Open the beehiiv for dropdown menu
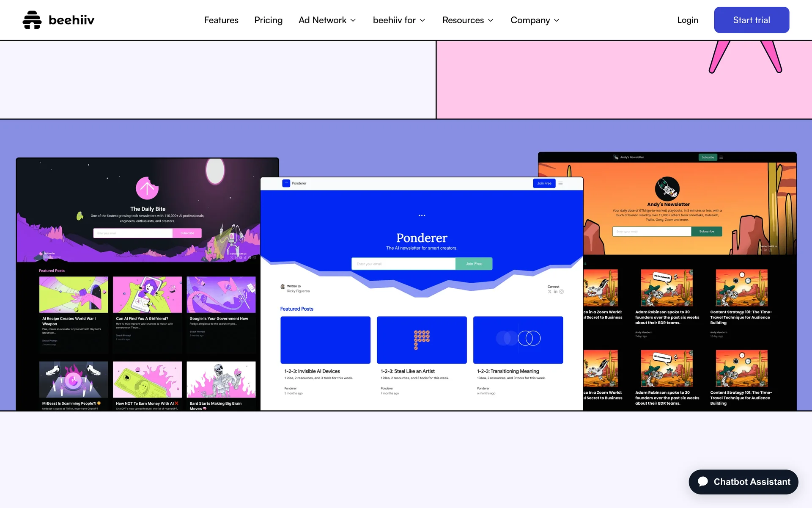Viewport: 812px width, 508px height. [x=398, y=20]
